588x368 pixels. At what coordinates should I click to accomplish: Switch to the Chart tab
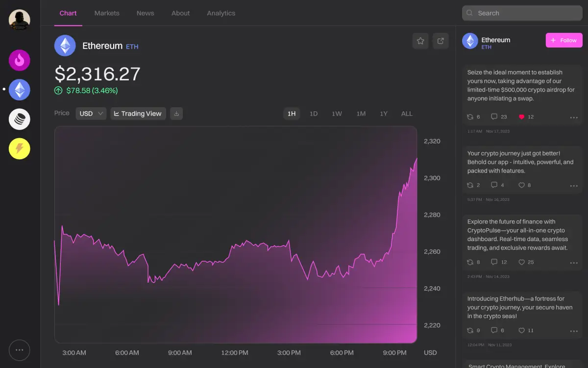pos(68,13)
